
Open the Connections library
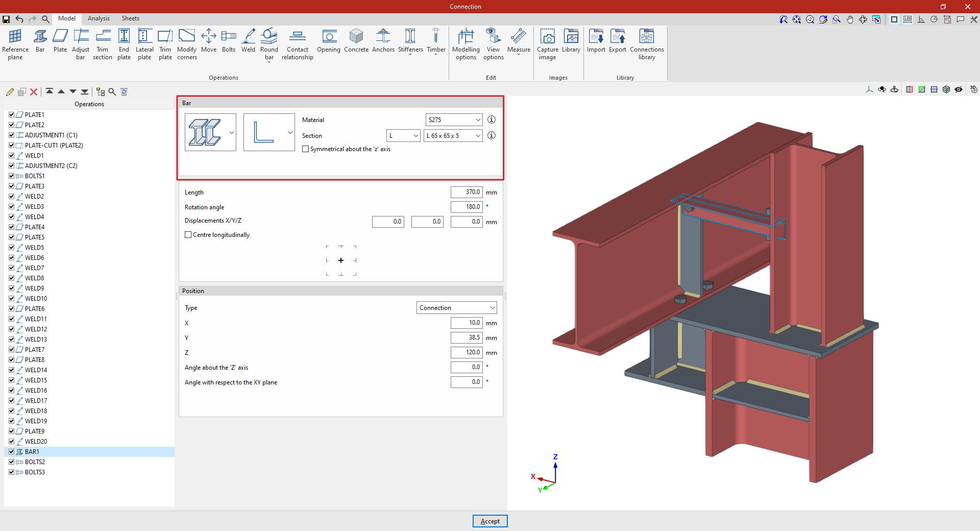pos(646,43)
